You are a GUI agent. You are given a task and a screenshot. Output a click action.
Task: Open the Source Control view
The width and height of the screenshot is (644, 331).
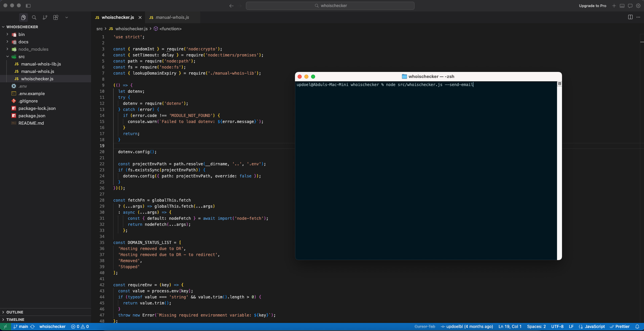[45, 17]
